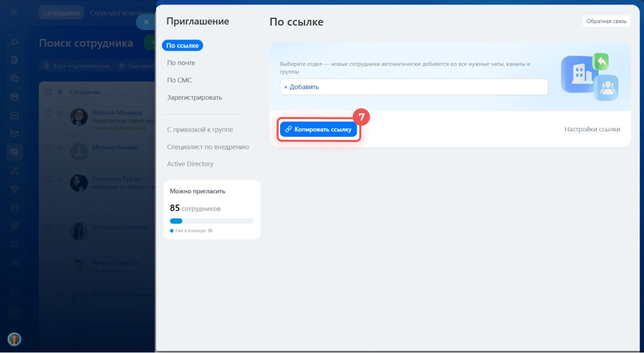Toggle the select-all checkbox in Сотрудник header
Screen dimensions: 644x353
point(48,92)
